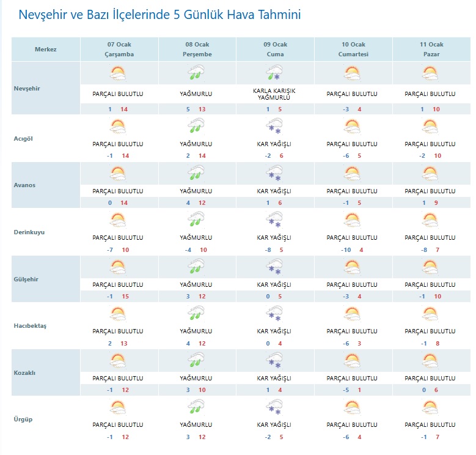Click Hacıbektaş partly cloudy icon for 11 Ocak

pyautogui.click(x=430, y=314)
